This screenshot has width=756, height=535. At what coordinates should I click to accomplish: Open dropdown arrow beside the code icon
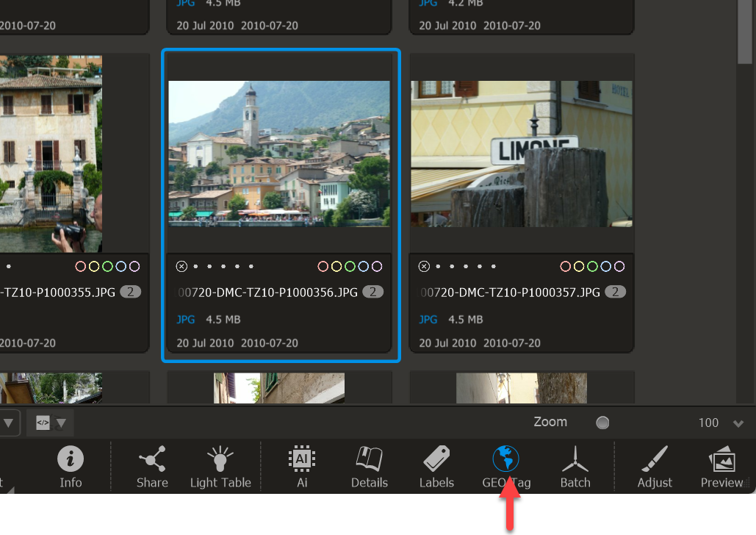(x=61, y=423)
